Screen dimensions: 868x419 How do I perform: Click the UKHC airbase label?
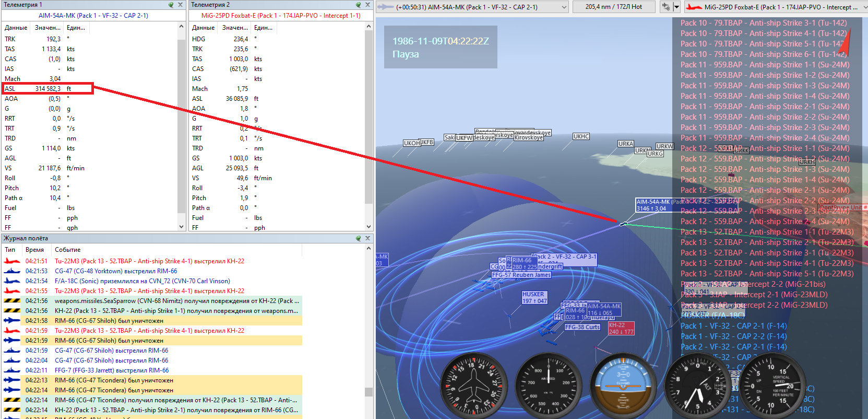pos(581,136)
